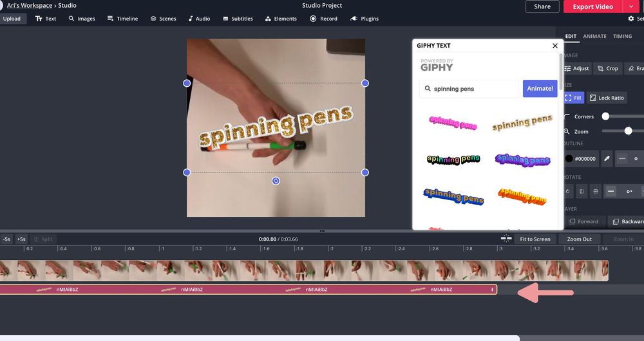The height and width of the screenshot is (341, 644).
Task: Toggle the Lock Ratio option
Action: click(607, 98)
